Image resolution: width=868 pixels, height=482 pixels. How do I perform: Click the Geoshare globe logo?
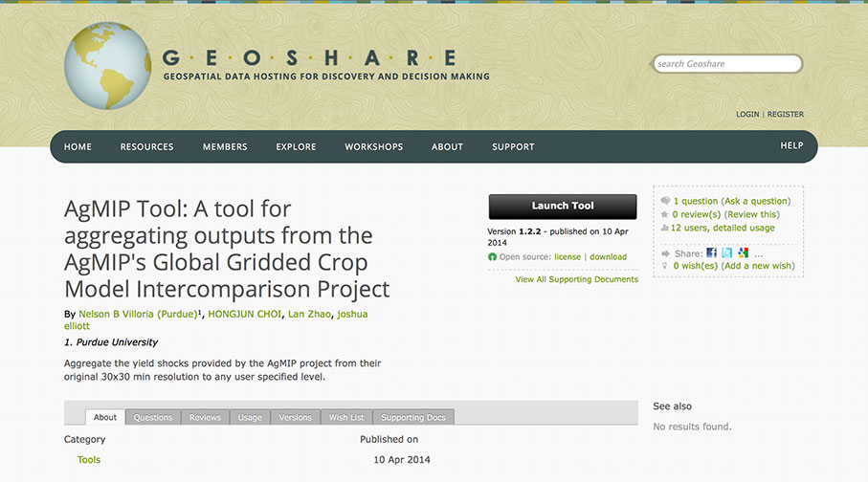pos(108,66)
